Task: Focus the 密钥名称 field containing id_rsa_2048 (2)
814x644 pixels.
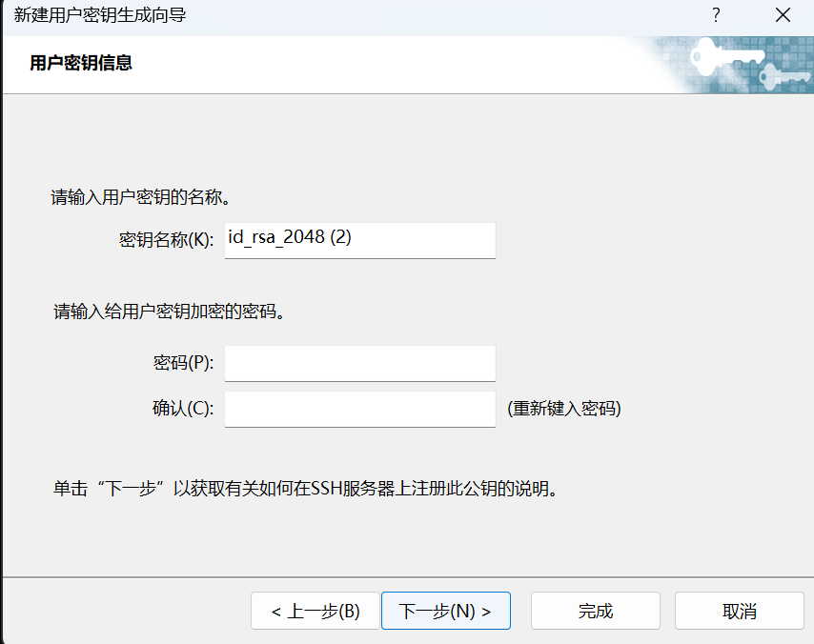Action: click(x=359, y=239)
